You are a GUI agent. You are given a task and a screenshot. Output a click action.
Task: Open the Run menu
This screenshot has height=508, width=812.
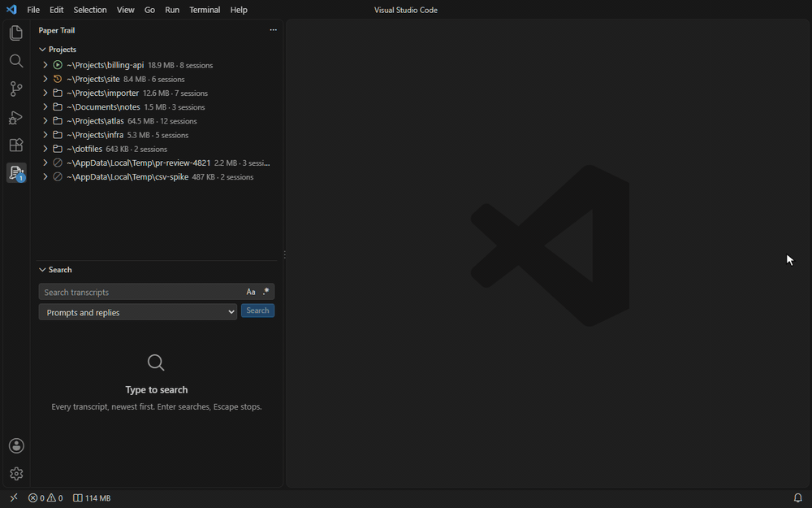click(x=172, y=10)
